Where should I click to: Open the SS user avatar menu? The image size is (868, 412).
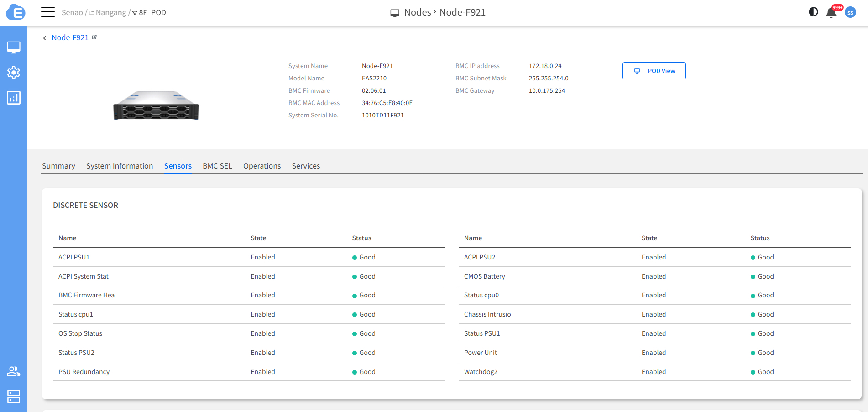tap(850, 13)
